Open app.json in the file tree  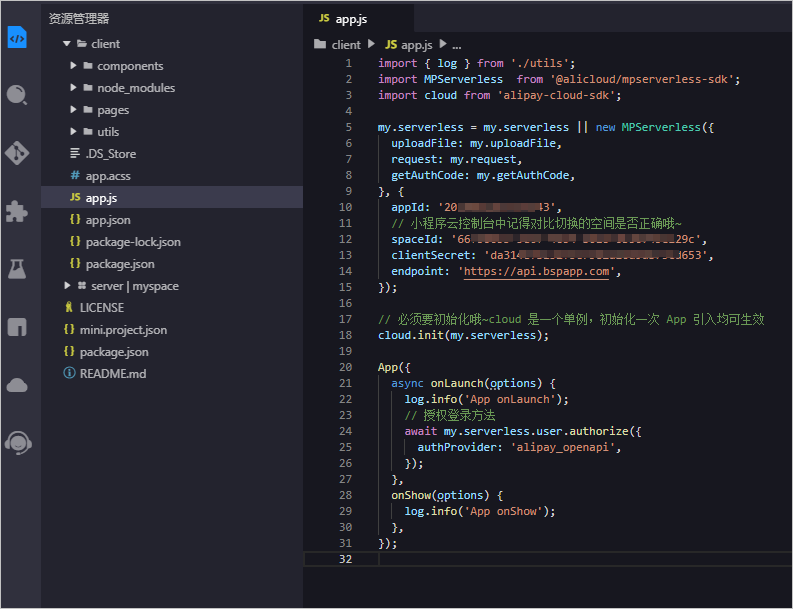click(108, 220)
